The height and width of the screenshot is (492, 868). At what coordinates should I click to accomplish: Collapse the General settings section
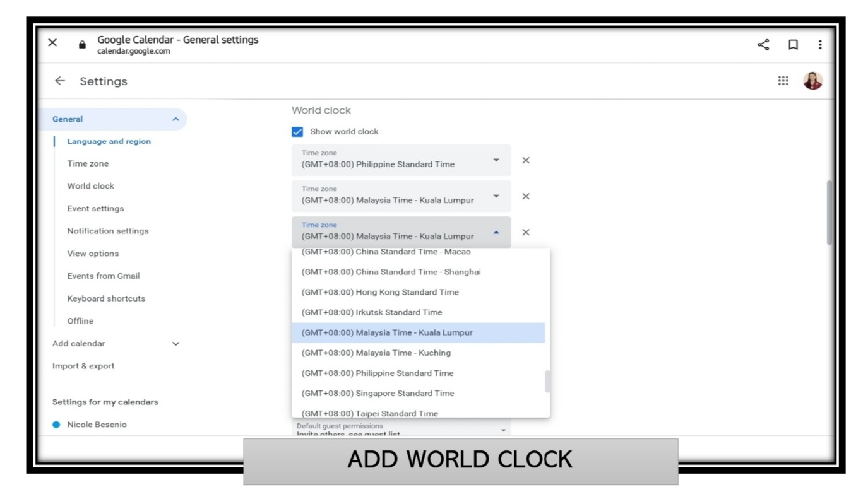pos(175,119)
